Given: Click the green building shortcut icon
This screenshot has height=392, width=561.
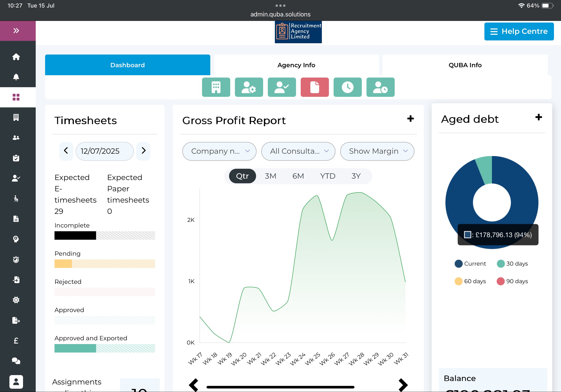Looking at the screenshot, I should [216, 87].
